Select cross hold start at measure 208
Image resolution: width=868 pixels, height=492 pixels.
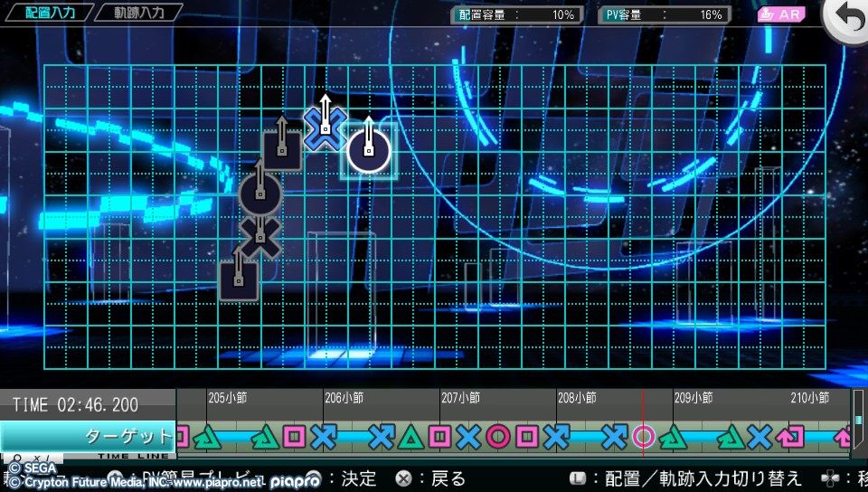pyautogui.click(x=556, y=437)
